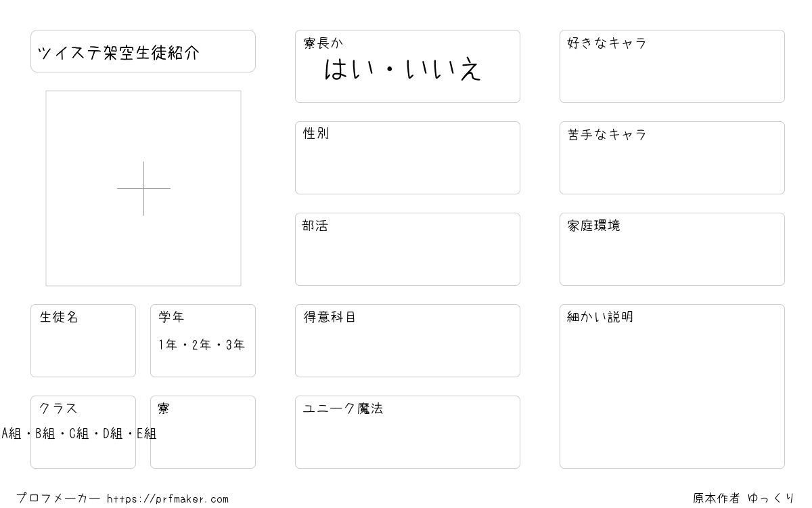Open the prfmaker.com link
The height and width of the screenshot is (508, 812).
pos(168,499)
